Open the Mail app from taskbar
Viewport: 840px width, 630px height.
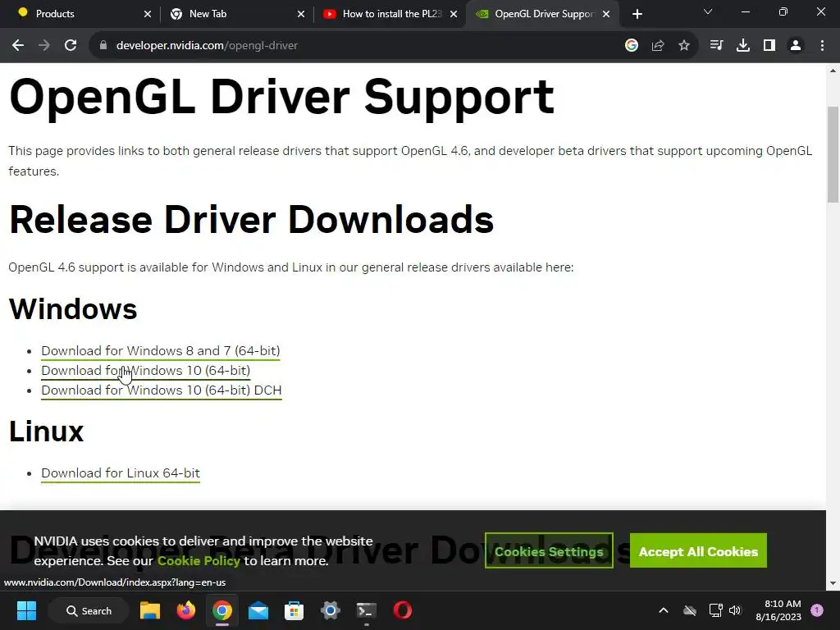coord(258,610)
